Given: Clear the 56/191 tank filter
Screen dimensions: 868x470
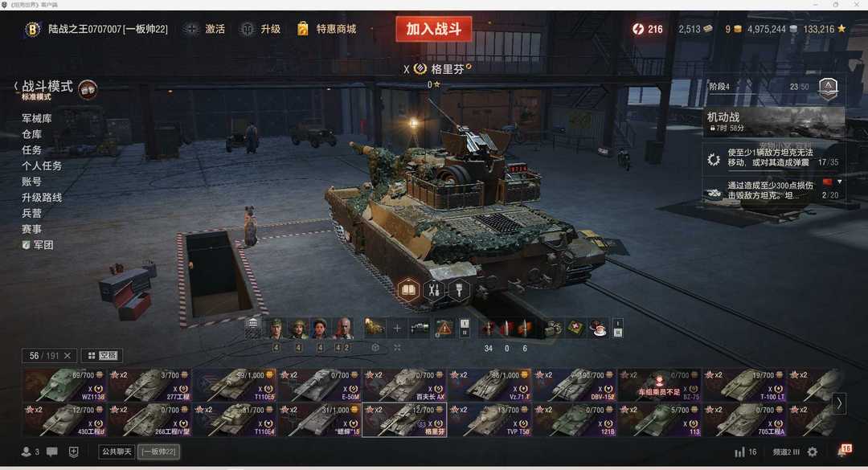Looking at the screenshot, I should pos(68,355).
